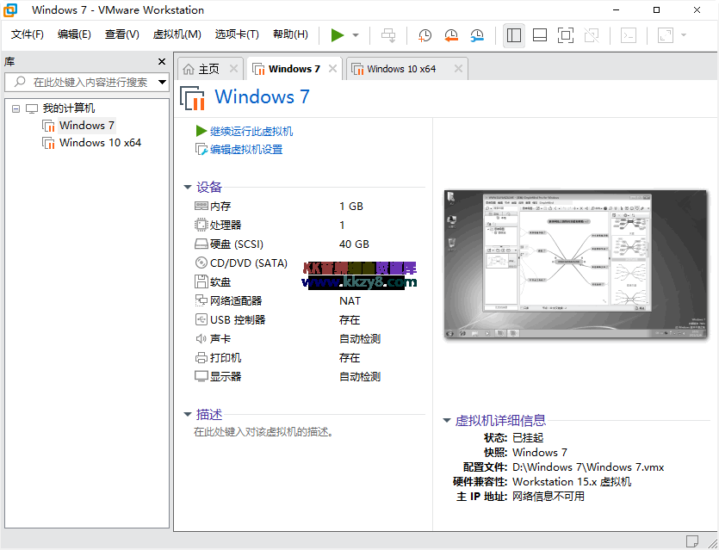Click the 显示器 display device icon
This screenshot has height=550, width=719.
201,376
